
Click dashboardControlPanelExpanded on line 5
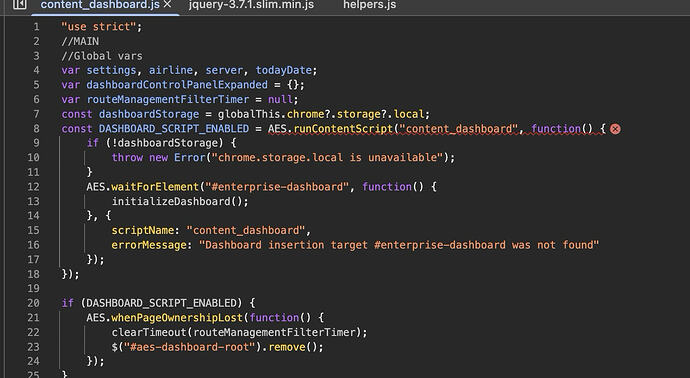click(x=177, y=85)
